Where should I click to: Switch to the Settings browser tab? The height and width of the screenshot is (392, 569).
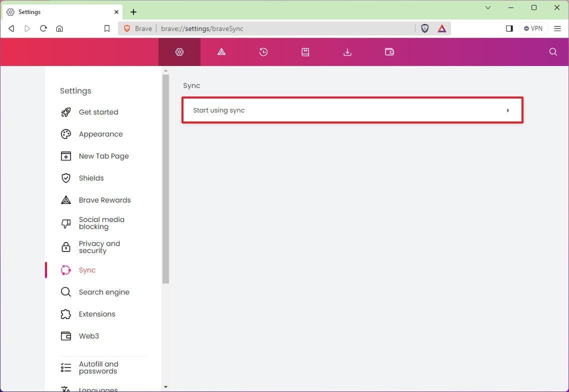tap(60, 11)
